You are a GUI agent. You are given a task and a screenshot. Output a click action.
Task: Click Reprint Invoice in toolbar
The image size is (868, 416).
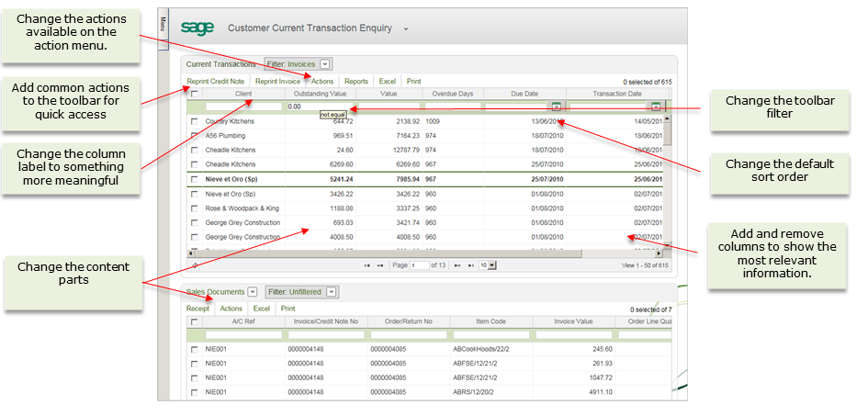[278, 82]
